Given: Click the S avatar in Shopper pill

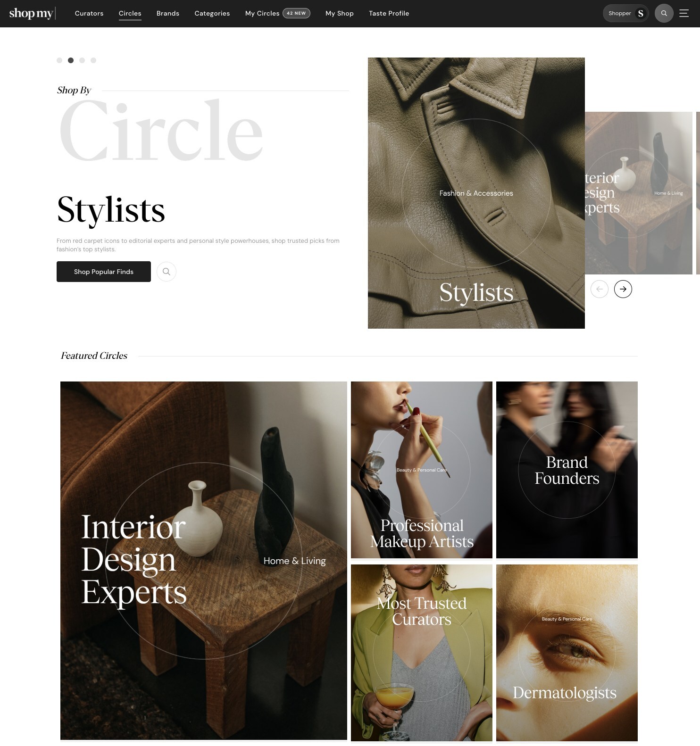Looking at the screenshot, I should pos(641,13).
